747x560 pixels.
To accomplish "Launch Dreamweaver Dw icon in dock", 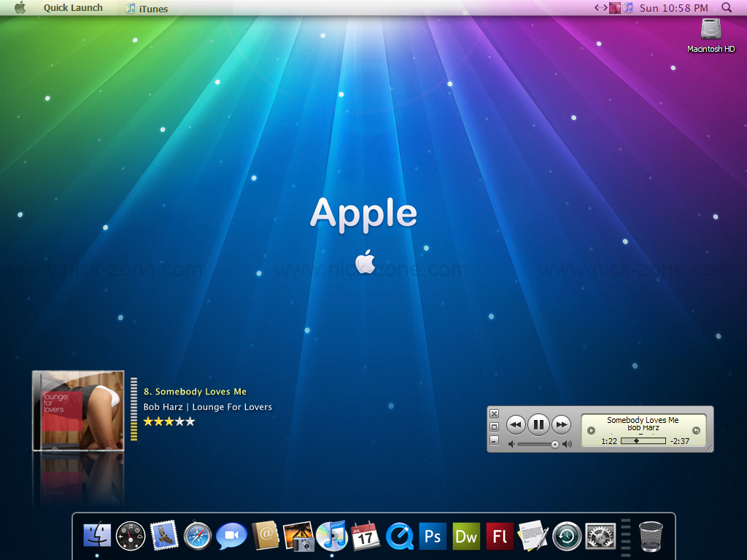I will (466, 536).
